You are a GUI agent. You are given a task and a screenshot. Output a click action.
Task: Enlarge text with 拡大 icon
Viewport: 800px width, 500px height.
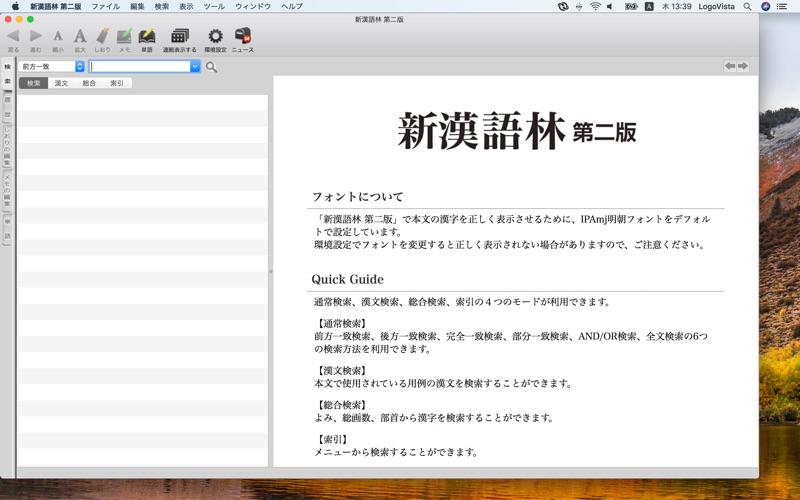tap(80, 37)
